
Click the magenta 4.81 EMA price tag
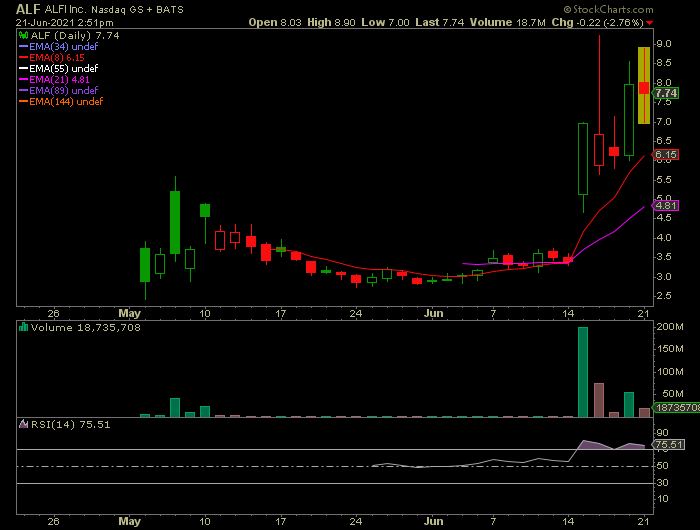pos(666,205)
